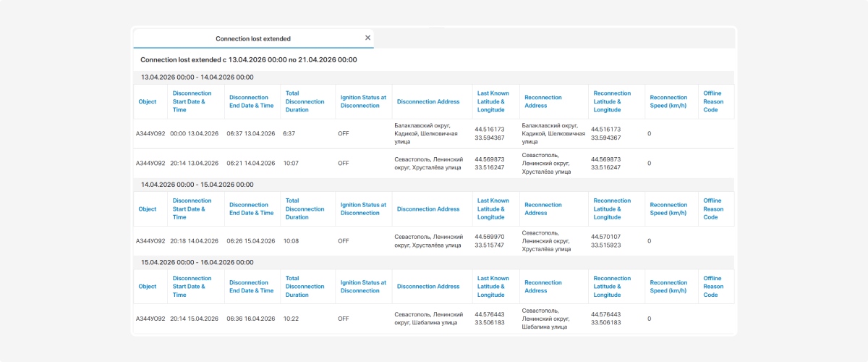Click Disconnection End Date header in 15.04.2026 table
The width and height of the screenshot is (868, 362).
[x=252, y=287]
